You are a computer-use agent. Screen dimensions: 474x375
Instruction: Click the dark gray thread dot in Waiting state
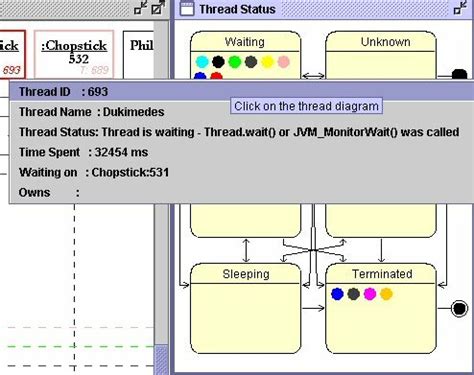(x=251, y=62)
